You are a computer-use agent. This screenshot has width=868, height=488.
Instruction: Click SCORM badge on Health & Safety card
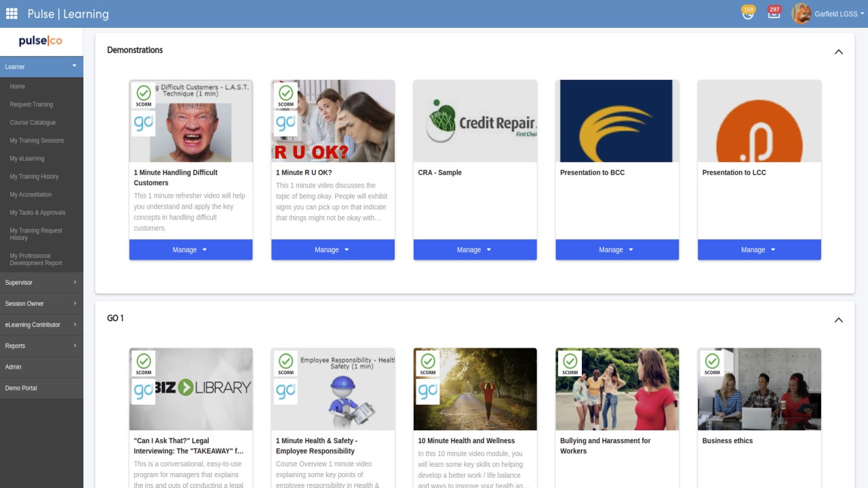(285, 363)
